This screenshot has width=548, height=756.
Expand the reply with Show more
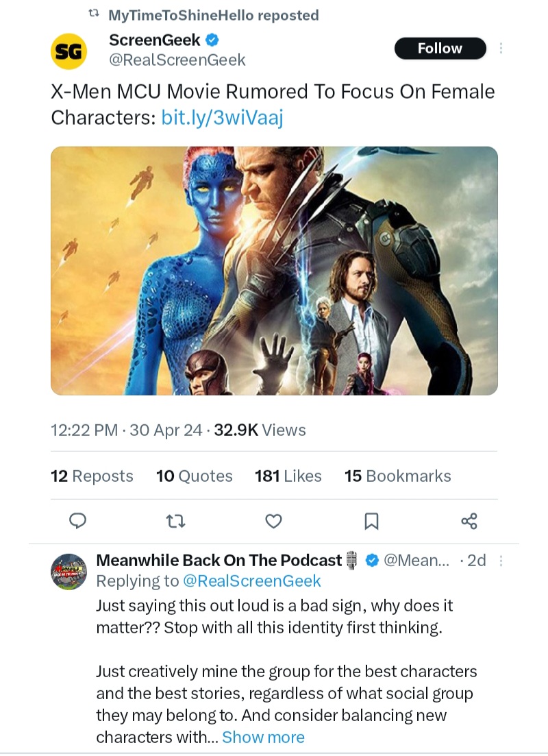(x=263, y=737)
